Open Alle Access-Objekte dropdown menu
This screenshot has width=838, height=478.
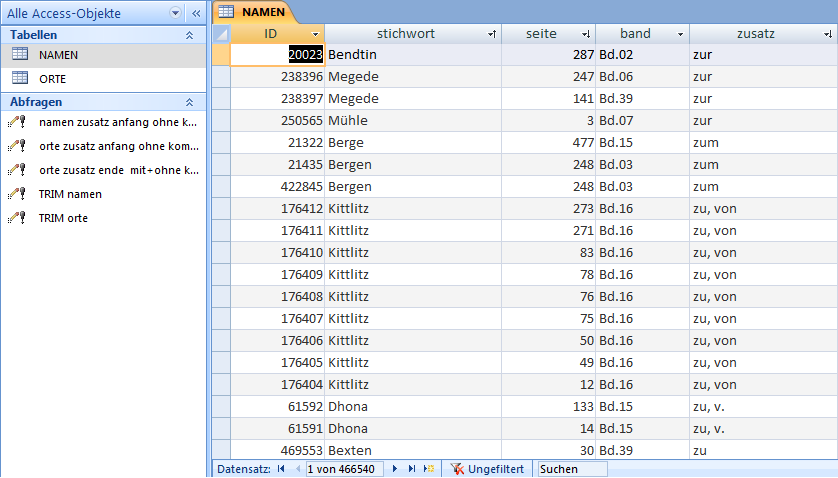coord(176,13)
